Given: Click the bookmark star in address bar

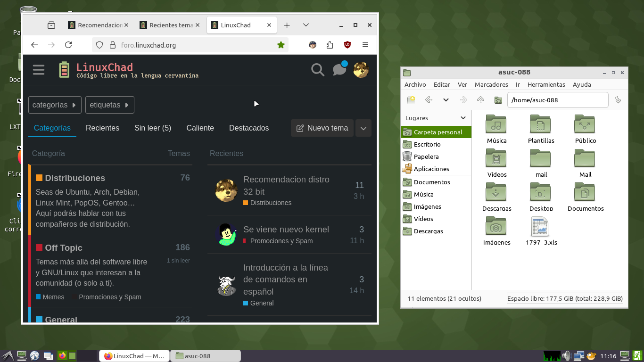Looking at the screenshot, I should 281,45.
